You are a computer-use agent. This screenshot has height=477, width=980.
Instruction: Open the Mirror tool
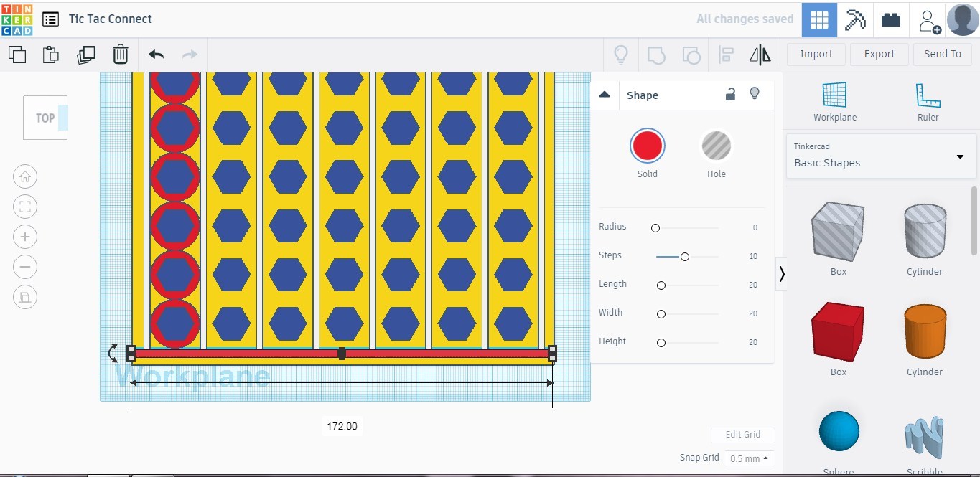(x=760, y=55)
